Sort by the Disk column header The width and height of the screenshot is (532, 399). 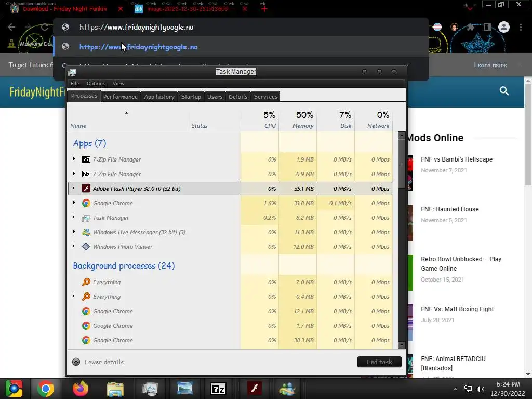point(336,119)
